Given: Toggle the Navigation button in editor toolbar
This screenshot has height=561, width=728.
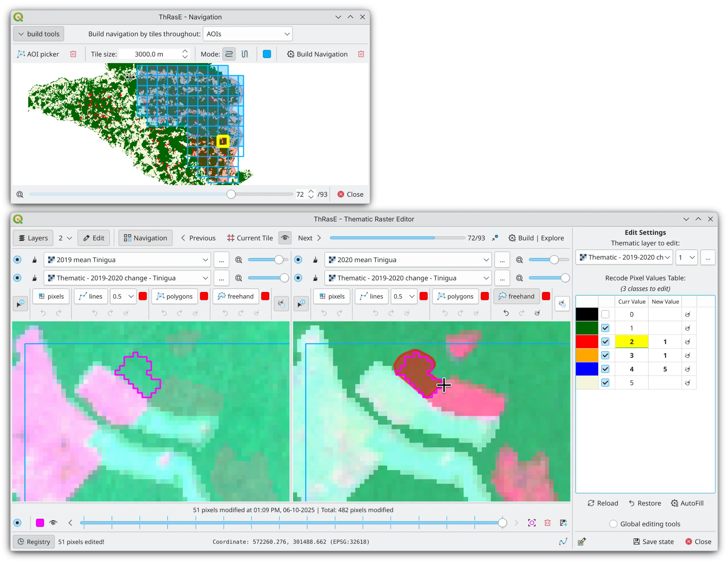Looking at the screenshot, I should (x=145, y=238).
